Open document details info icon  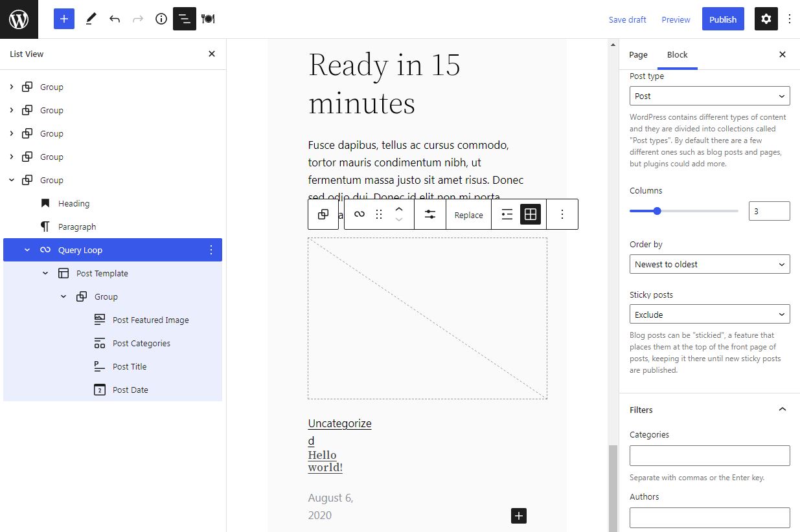pos(161,19)
